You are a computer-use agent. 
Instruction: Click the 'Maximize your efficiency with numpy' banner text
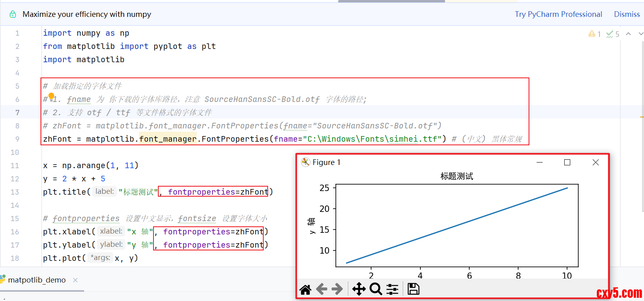point(87,14)
